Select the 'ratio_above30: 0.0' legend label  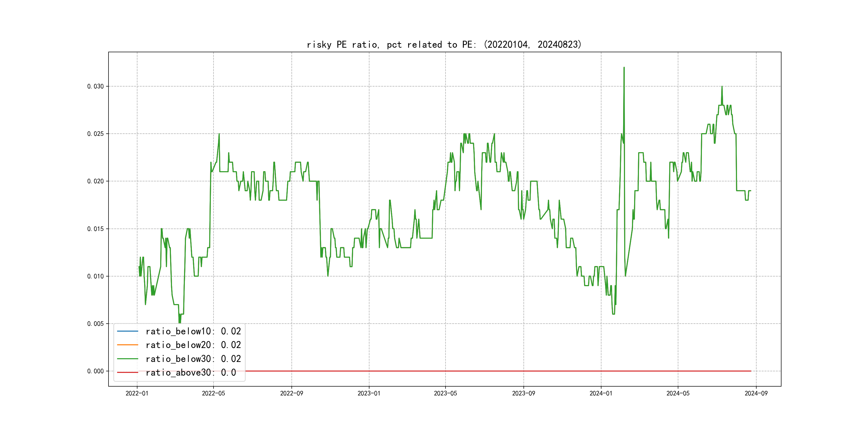[191, 373]
